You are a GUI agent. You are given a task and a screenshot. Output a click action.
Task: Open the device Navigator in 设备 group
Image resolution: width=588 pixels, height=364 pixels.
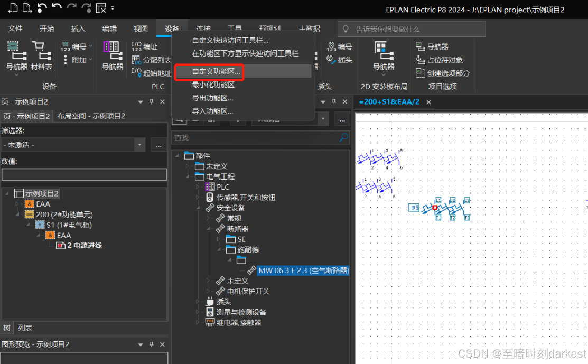tap(16, 56)
